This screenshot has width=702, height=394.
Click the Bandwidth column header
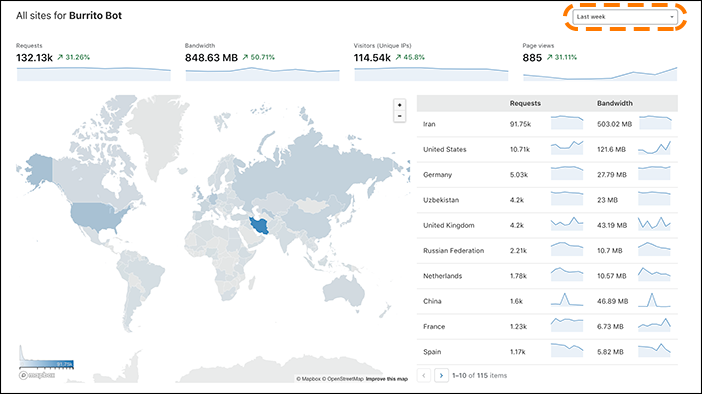615,103
